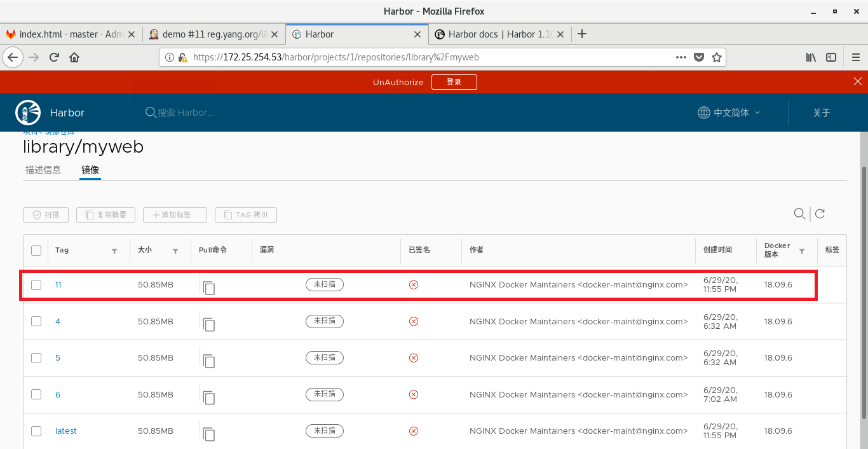Viewport: 868px width, 449px height.
Task: Open Firefox hamburger menu
Action: pos(855,57)
